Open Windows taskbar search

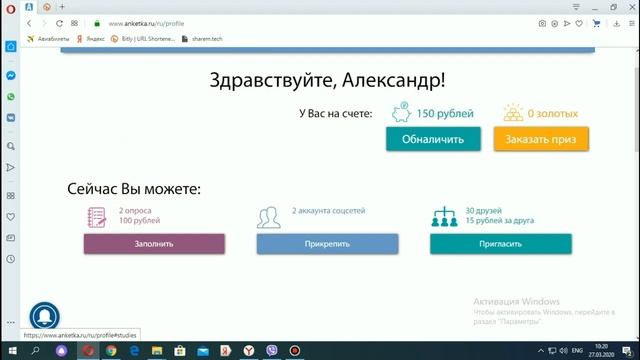pos(36,351)
